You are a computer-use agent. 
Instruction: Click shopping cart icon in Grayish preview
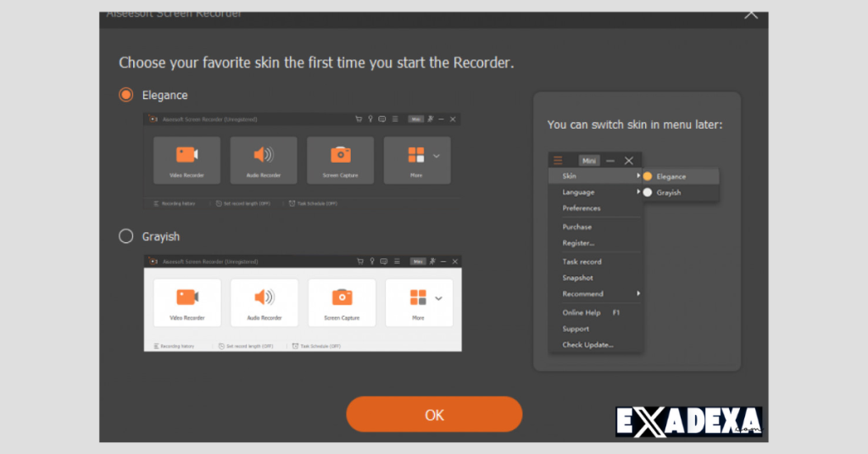(360, 262)
